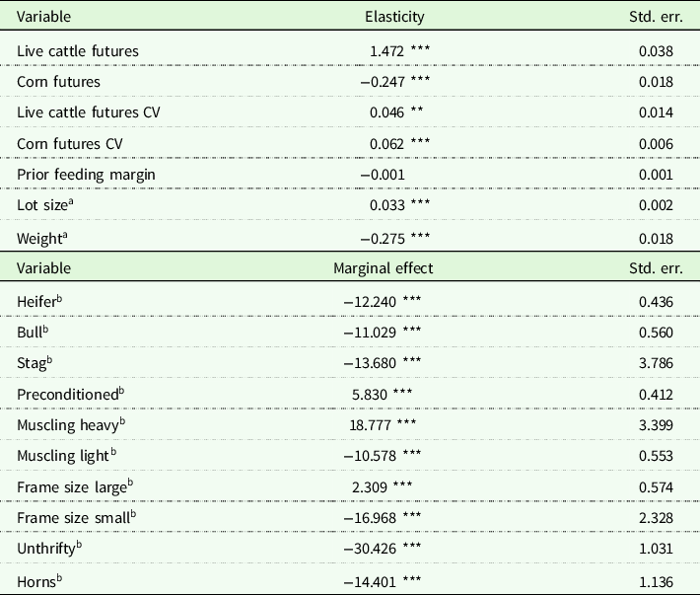Click the Stag variable label
The image size is (700, 595).
tap(35, 362)
